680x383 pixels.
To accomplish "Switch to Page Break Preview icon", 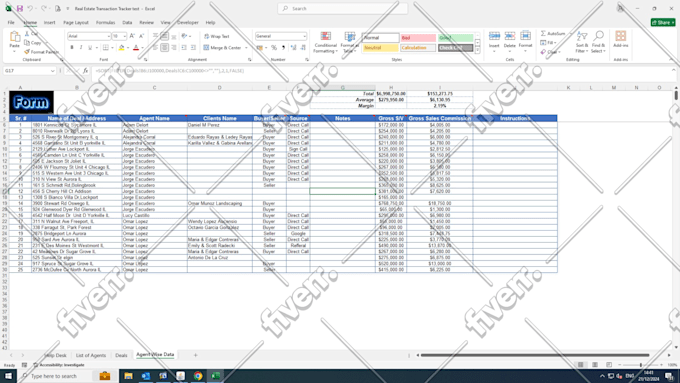I will click(x=609, y=365).
